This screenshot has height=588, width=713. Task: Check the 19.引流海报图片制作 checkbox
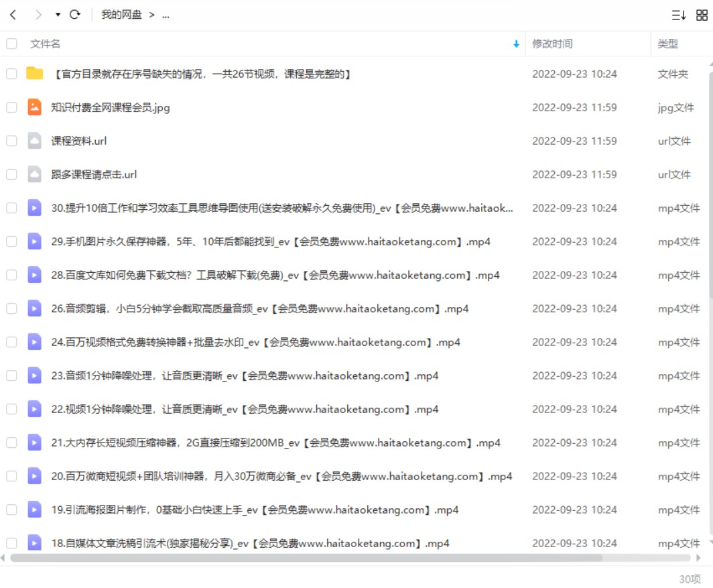pyautogui.click(x=11, y=510)
